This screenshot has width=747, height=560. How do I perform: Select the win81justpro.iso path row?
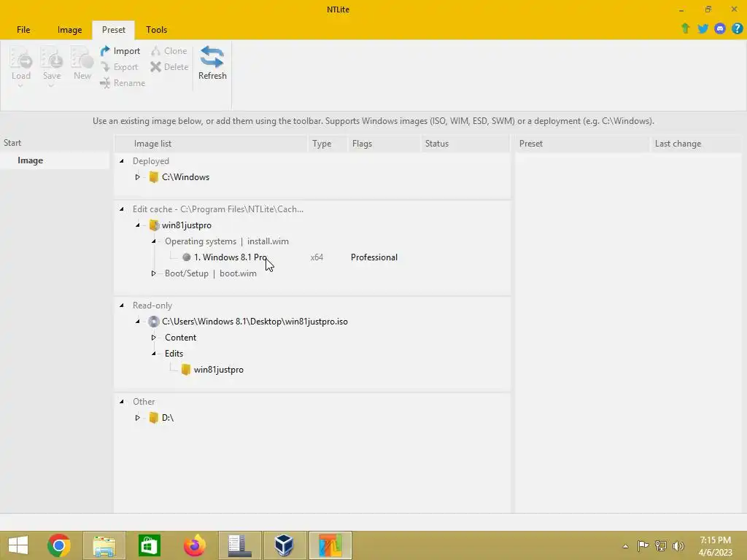click(x=255, y=322)
